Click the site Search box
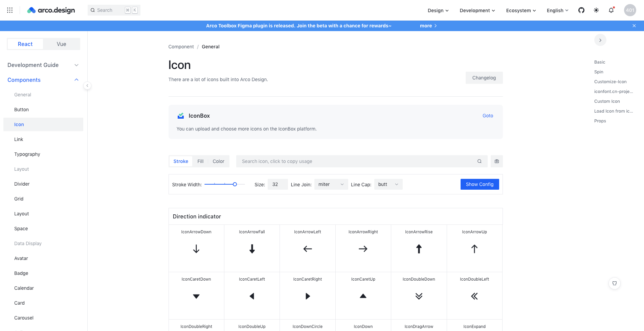This screenshot has width=644, height=331. coord(114,10)
